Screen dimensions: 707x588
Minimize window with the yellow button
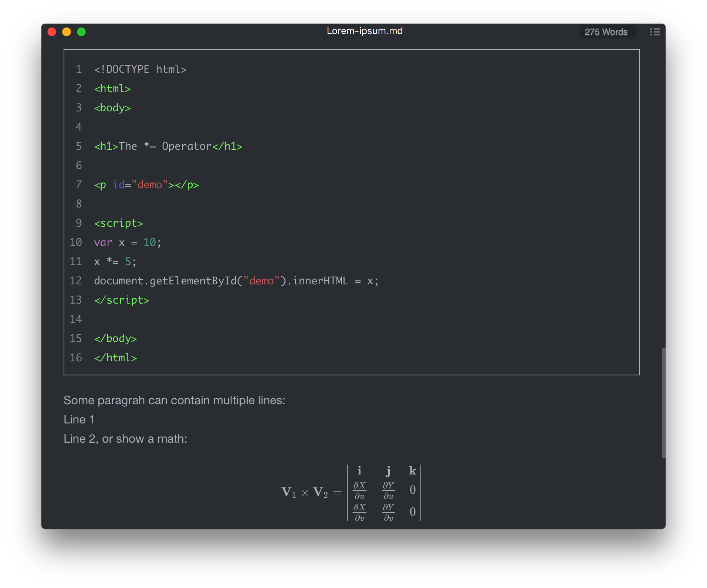67,32
